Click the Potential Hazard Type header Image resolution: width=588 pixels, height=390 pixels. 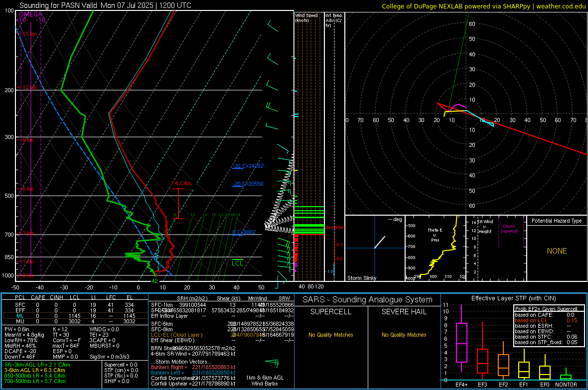coord(557,221)
